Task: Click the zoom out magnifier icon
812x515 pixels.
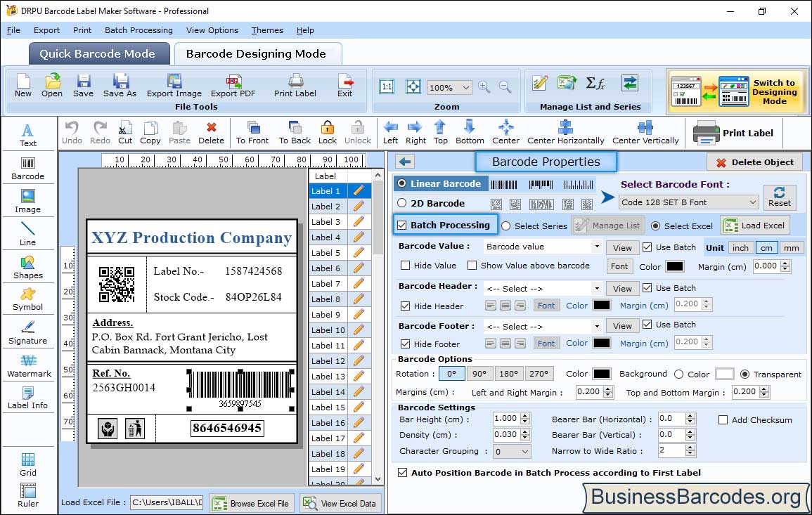Action: (x=505, y=87)
